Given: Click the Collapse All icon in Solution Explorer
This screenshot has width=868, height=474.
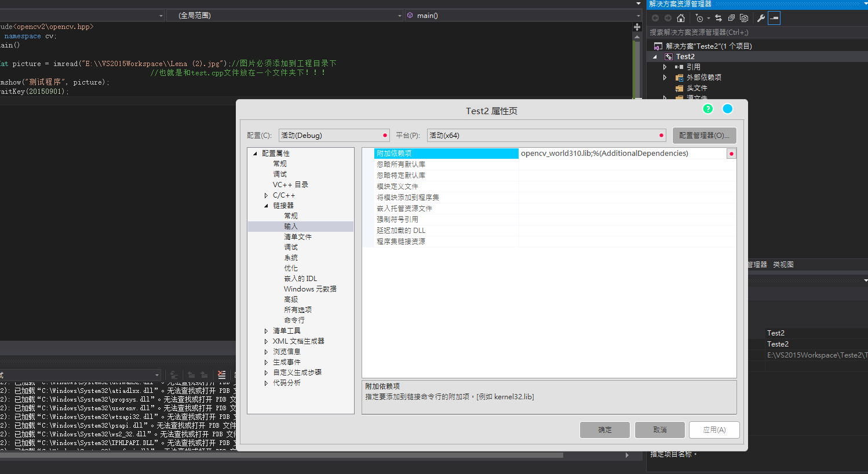Looking at the screenshot, I should (731, 18).
